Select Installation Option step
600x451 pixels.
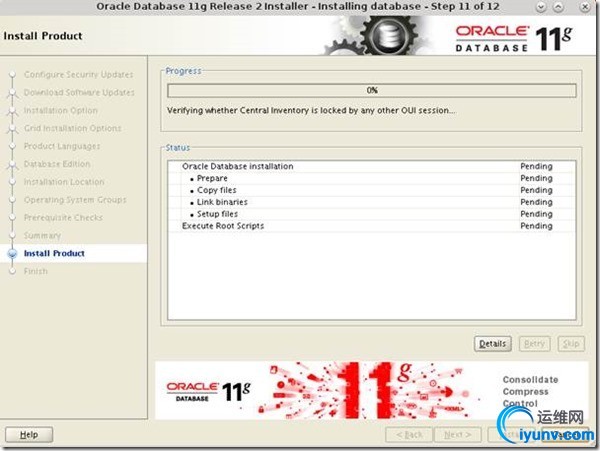pyautogui.click(x=60, y=110)
